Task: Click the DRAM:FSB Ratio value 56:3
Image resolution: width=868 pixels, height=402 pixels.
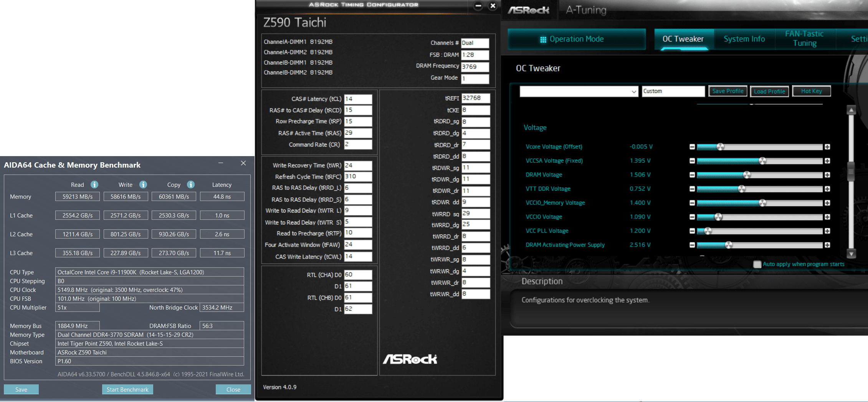Action: [x=222, y=326]
